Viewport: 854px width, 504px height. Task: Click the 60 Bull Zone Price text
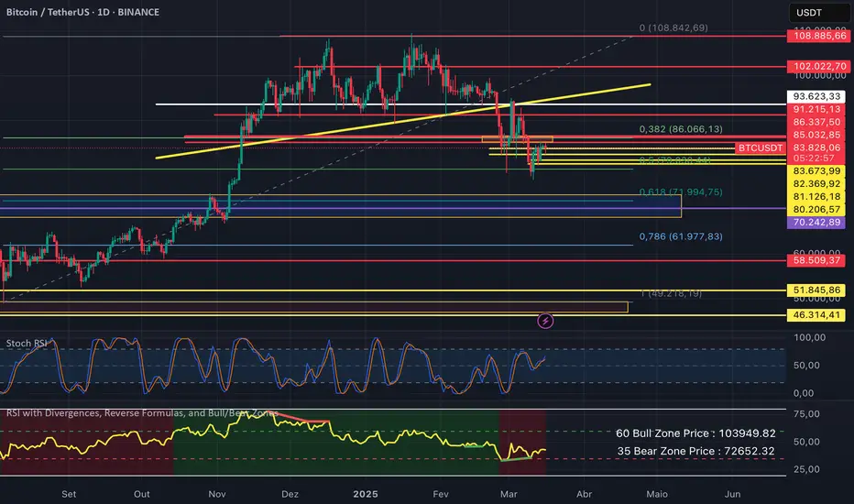pyautogui.click(x=695, y=433)
